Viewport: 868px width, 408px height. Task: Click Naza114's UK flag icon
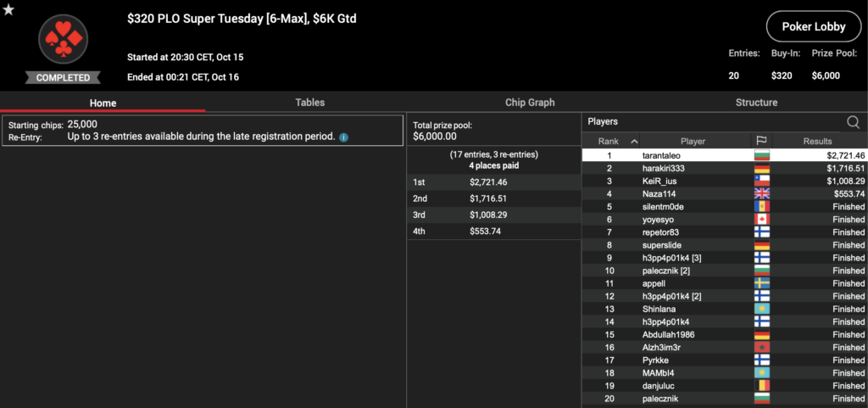pos(761,194)
